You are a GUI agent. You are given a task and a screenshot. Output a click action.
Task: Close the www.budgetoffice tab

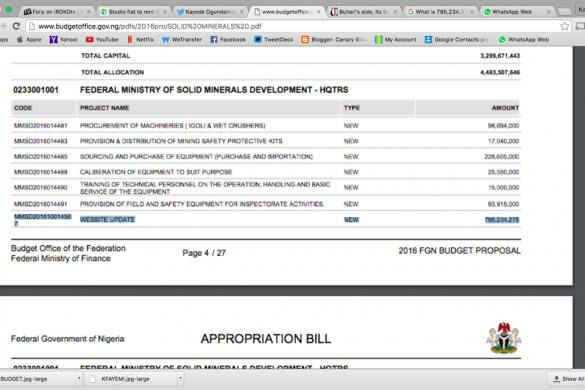(x=319, y=12)
